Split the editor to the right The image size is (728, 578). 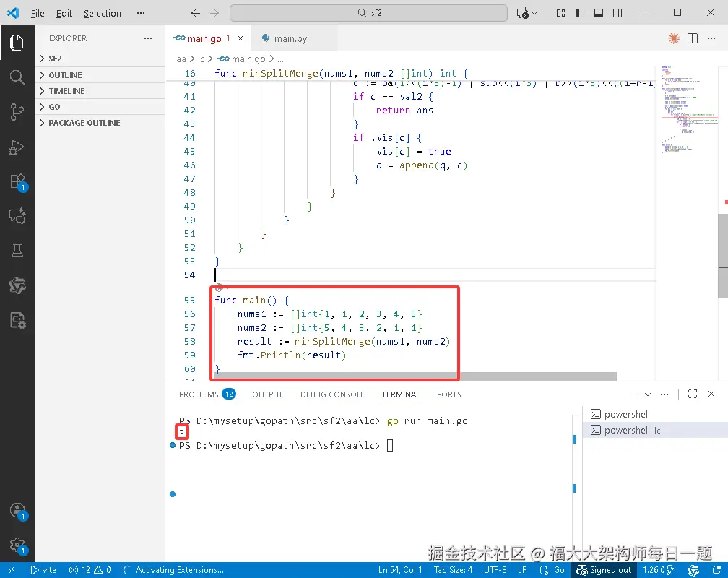pos(692,38)
